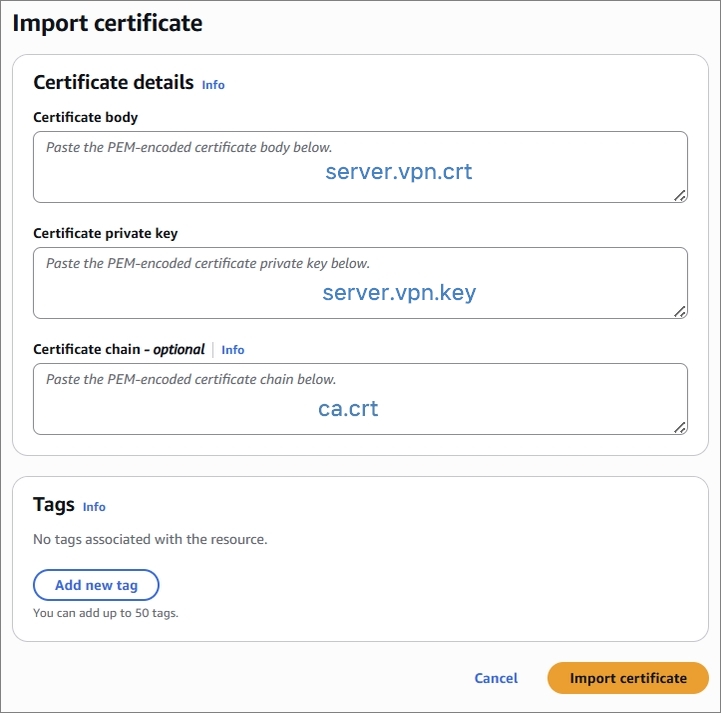Open the Info link beside Tags heading
721x713 pixels.
click(x=94, y=507)
